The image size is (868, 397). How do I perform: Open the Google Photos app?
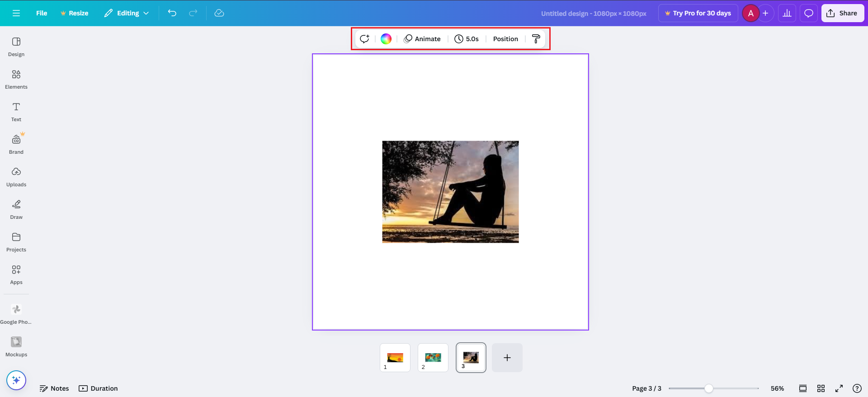(16, 314)
